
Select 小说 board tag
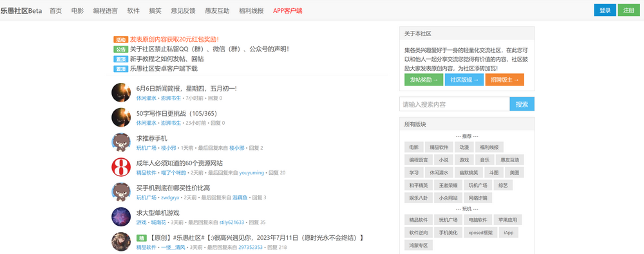tap(443, 160)
